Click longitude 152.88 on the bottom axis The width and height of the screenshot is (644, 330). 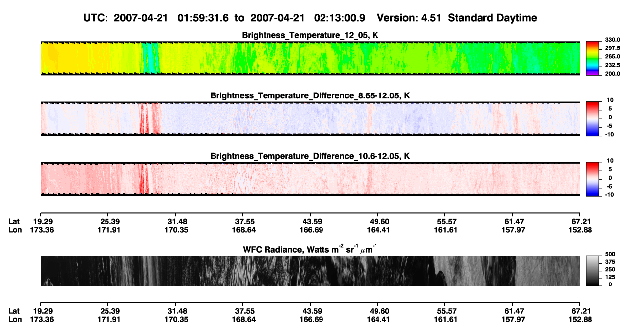coord(581,320)
